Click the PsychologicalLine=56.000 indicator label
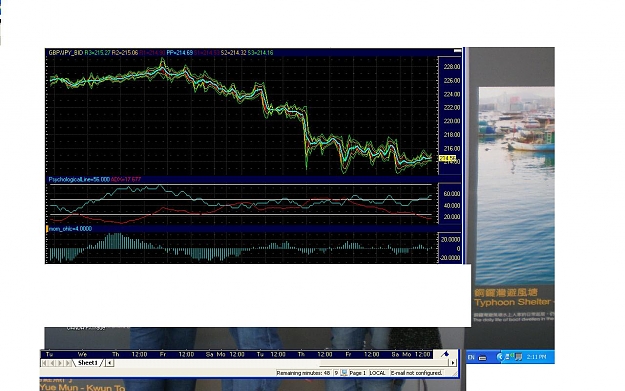 coord(79,179)
